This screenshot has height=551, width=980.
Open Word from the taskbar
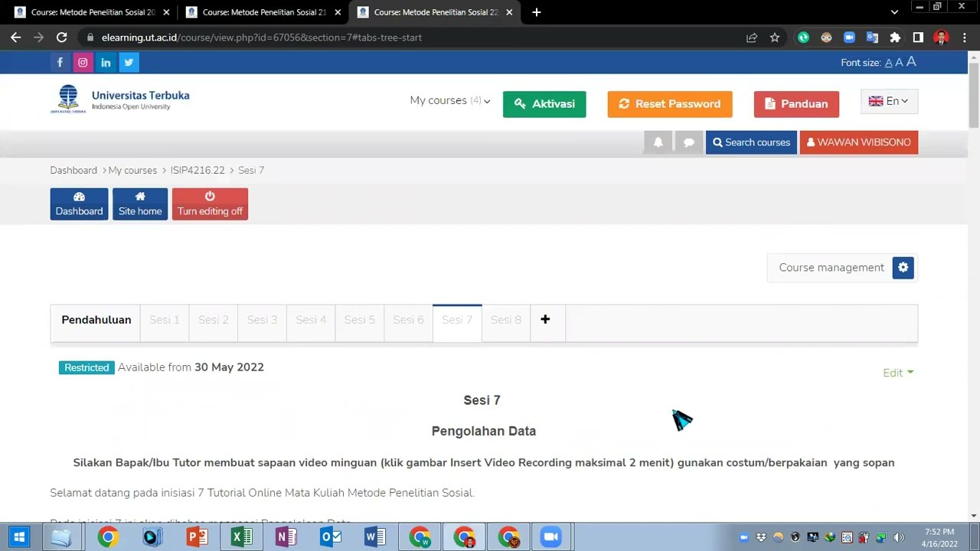click(x=374, y=537)
